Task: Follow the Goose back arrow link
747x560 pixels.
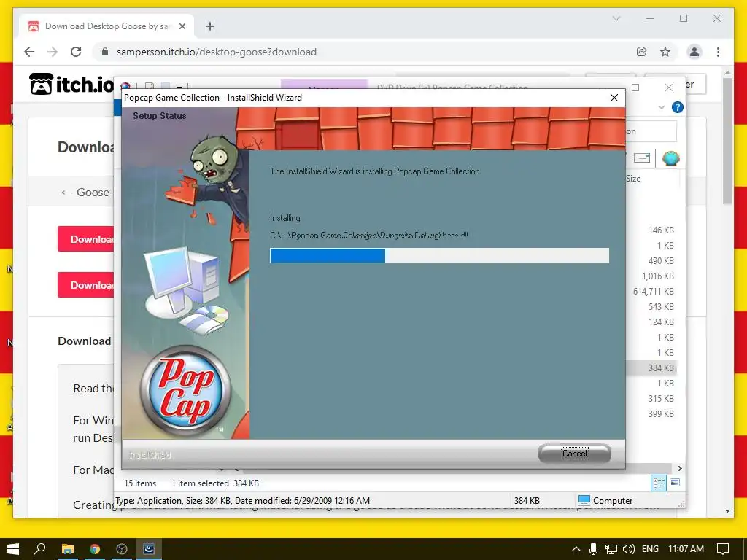Action: click(86, 192)
